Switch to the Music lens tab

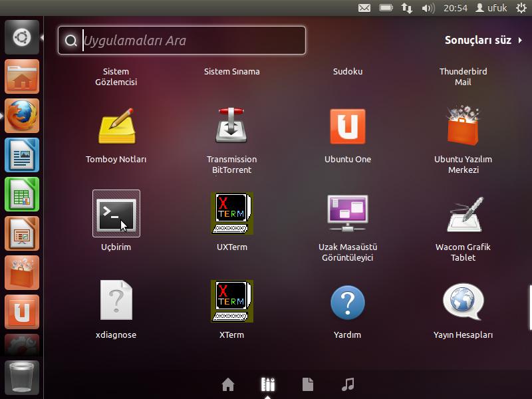tap(348, 384)
